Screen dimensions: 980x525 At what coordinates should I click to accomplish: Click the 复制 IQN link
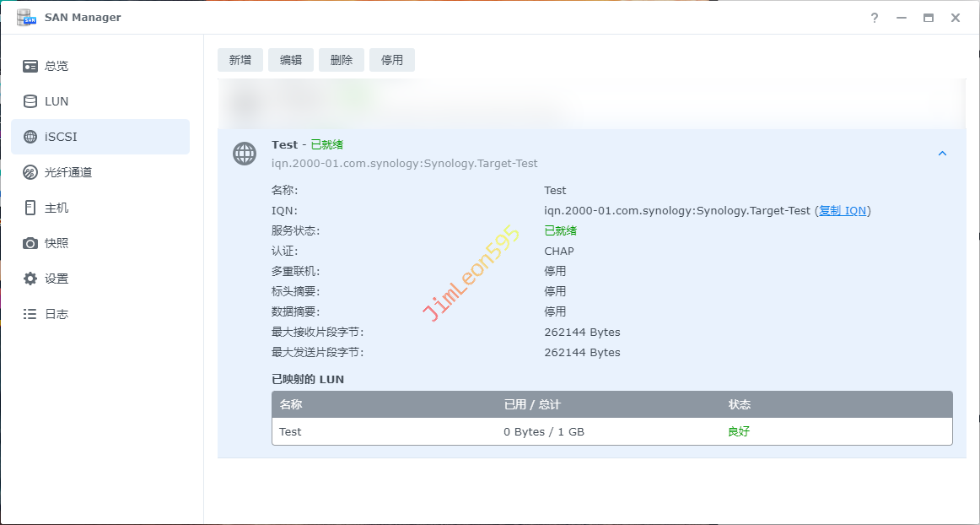[843, 211]
